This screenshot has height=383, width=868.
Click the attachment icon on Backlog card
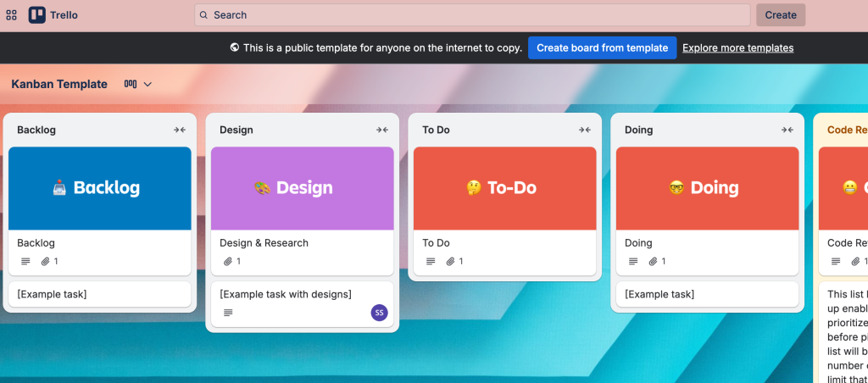(46, 262)
